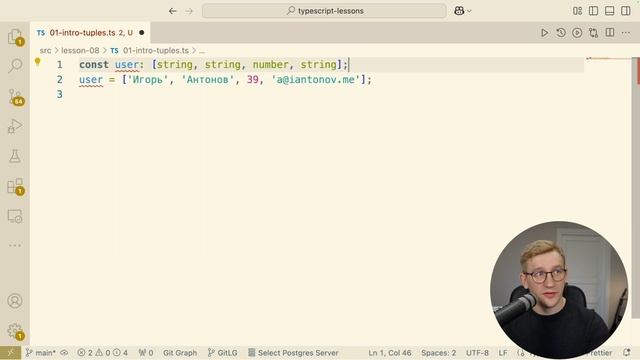Screen dimensions: 640x360
Task: Click the src breadcrumb segment
Action: [45, 51]
